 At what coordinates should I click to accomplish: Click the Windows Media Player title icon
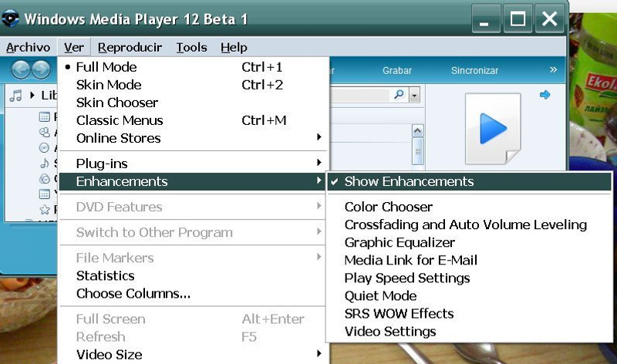[11, 19]
